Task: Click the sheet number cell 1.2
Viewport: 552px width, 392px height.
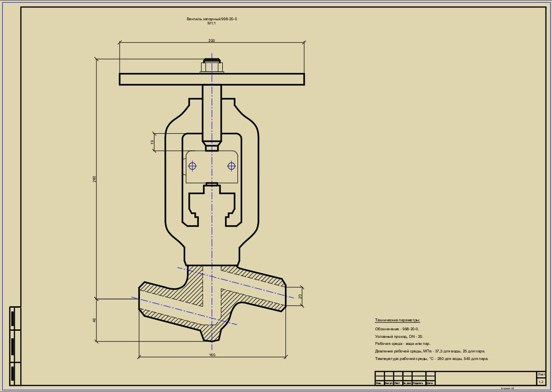Action: [541, 382]
